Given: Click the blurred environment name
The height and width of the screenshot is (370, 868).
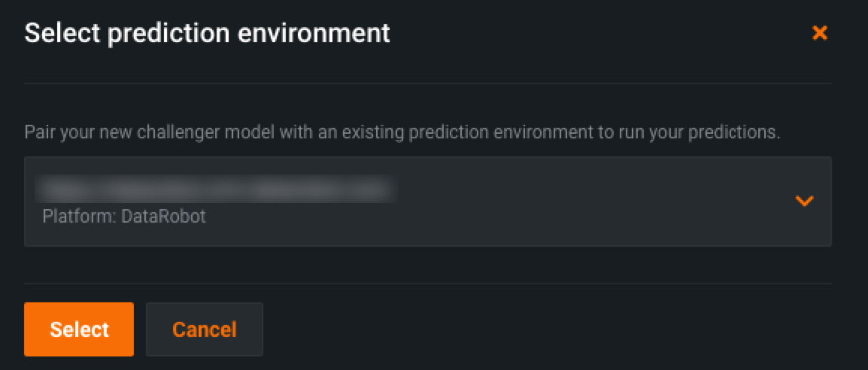Looking at the screenshot, I should [218, 188].
